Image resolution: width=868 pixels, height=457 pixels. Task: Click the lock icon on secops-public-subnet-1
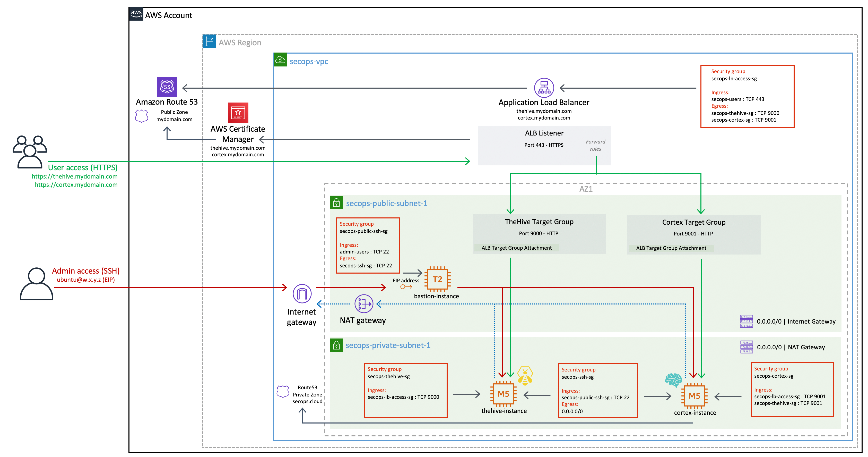337,202
